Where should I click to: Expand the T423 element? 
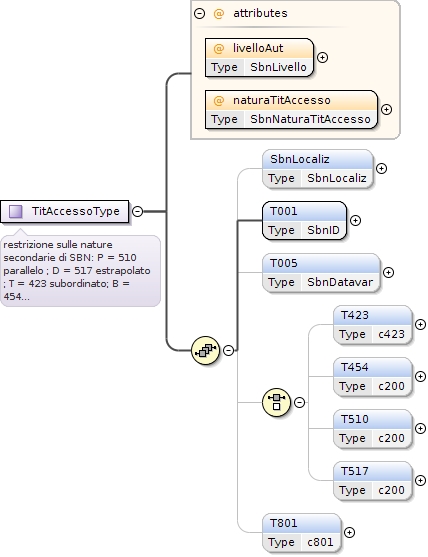click(x=421, y=324)
